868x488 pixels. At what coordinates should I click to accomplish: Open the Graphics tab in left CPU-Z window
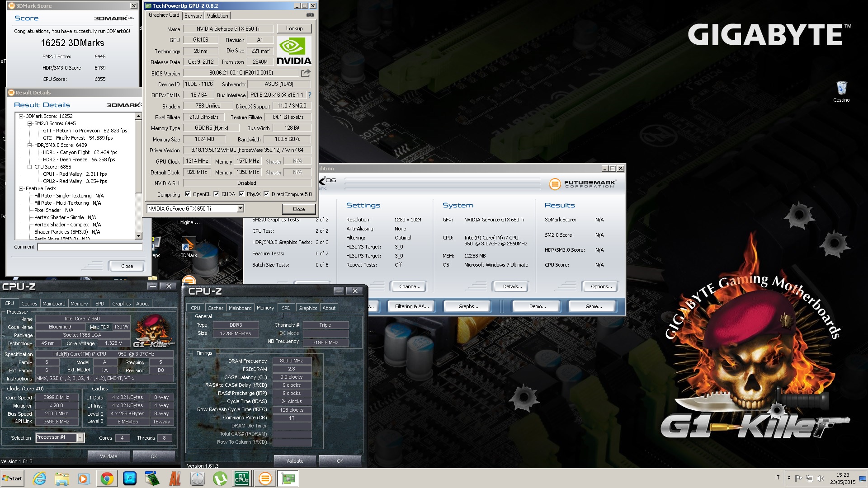click(x=122, y=304)
